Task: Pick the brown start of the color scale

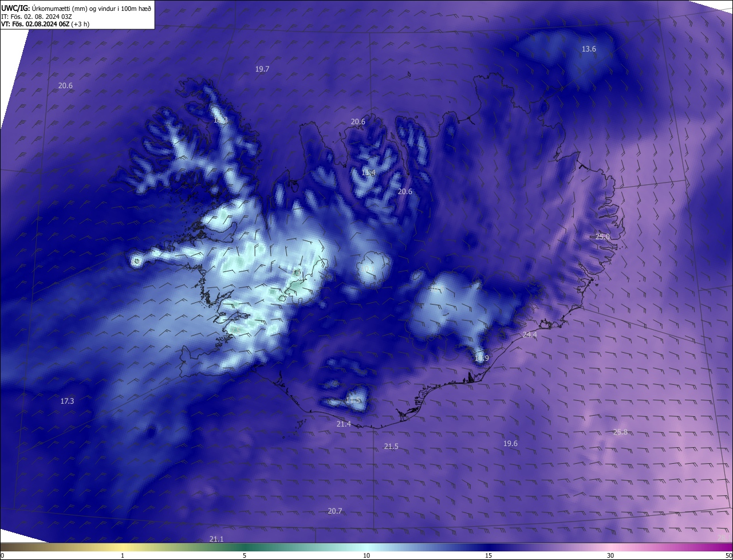Action: click(3, 547)
